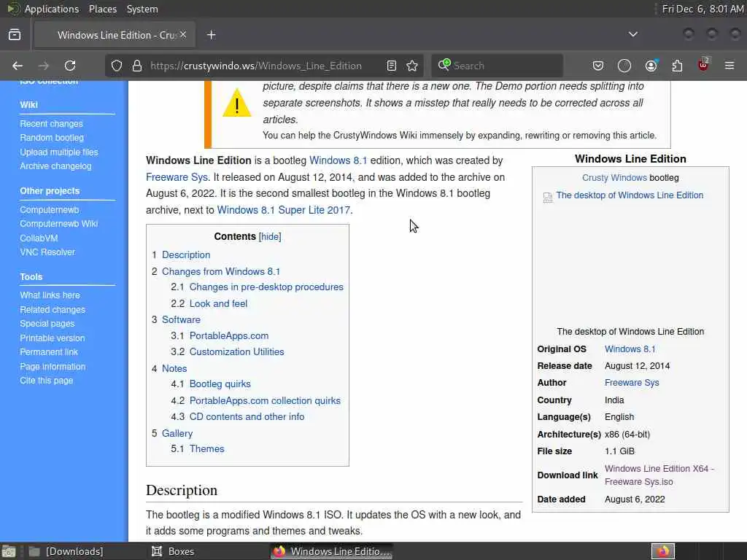
Task: Jump to Customization Utilities subsection
Action: [x=237, y=352]
